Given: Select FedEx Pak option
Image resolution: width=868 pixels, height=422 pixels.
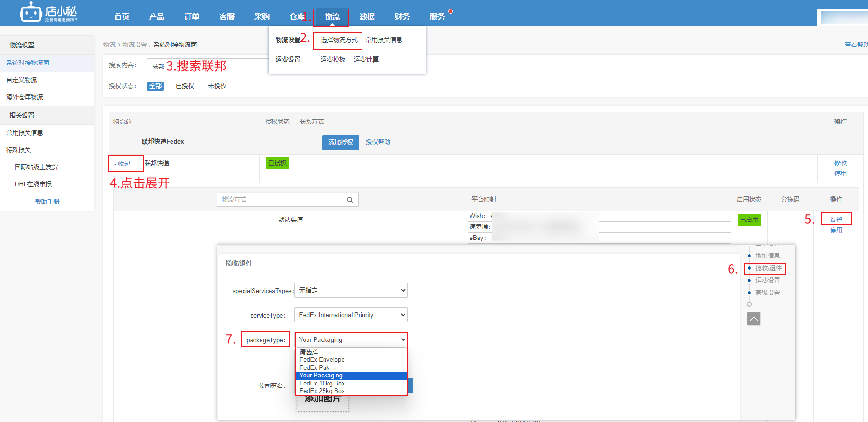Looking at the screenshot, I should (352, 367).
